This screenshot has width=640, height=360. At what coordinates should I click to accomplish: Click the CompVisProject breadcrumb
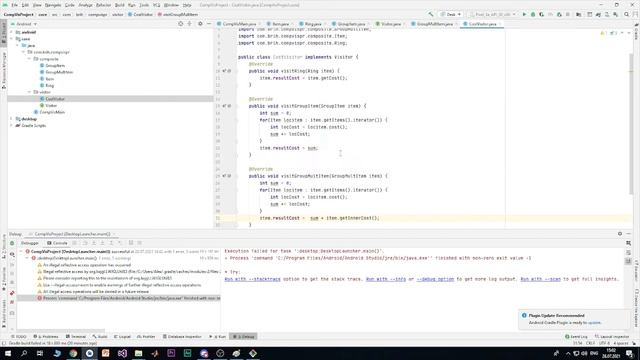coord(18,14)
